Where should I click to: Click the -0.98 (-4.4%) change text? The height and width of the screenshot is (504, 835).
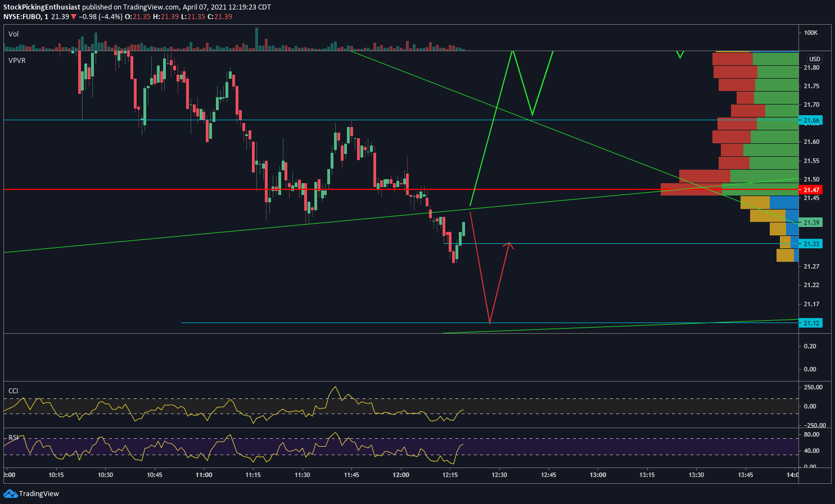point(101,17)
